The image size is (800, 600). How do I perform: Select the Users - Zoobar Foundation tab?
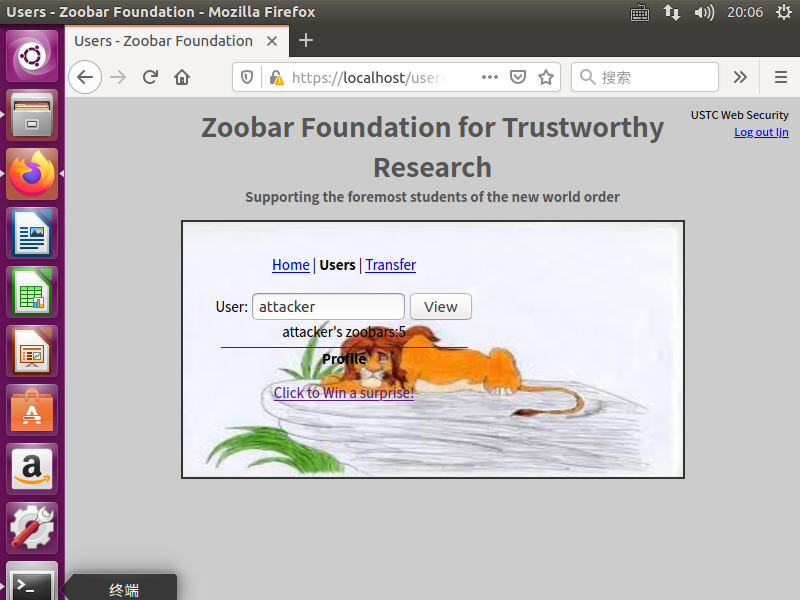(x=177, y=41)
